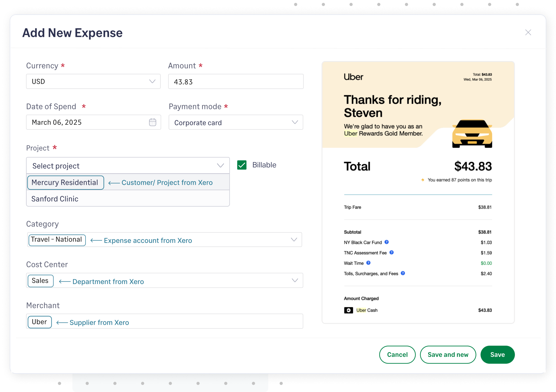Image resolution: width=556 pixels, height=392 pixels.
Task: Uncheck the Billable checkbox
Action: (x=242, y=165)
